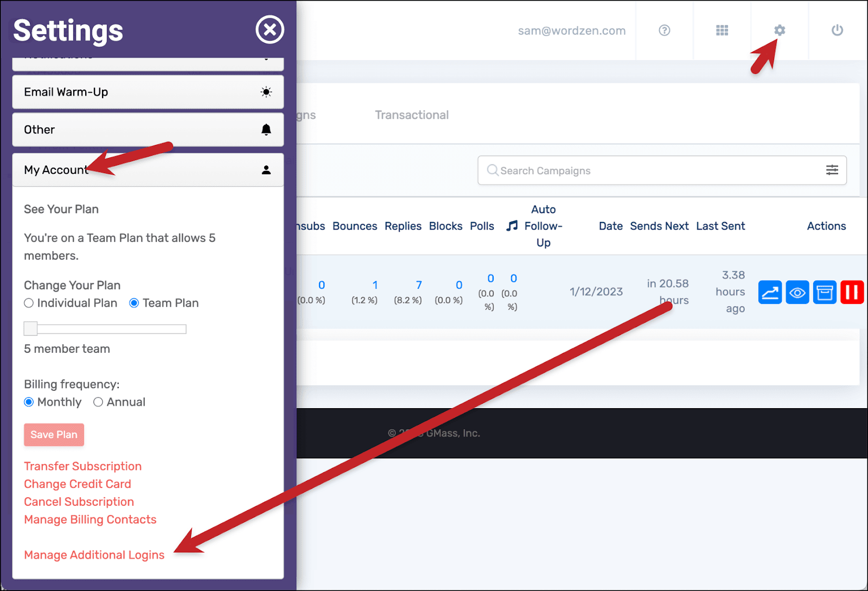Sort by the Bounces column header
The width and height of the screenshot is (868, 591).
pos(355,226)
